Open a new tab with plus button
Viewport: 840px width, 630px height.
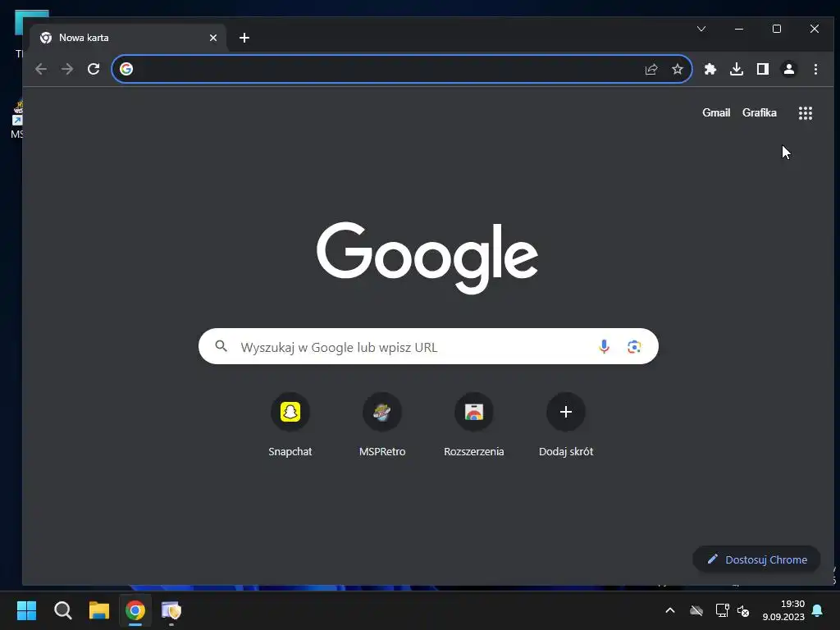pos(244,38)
